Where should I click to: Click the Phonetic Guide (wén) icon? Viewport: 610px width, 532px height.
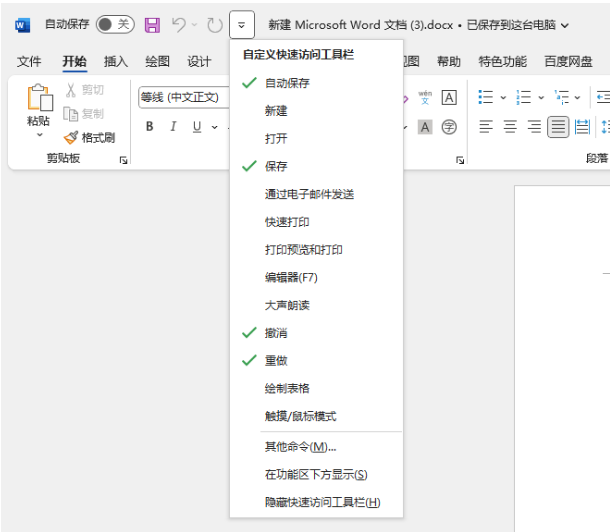tap(425, 97)
